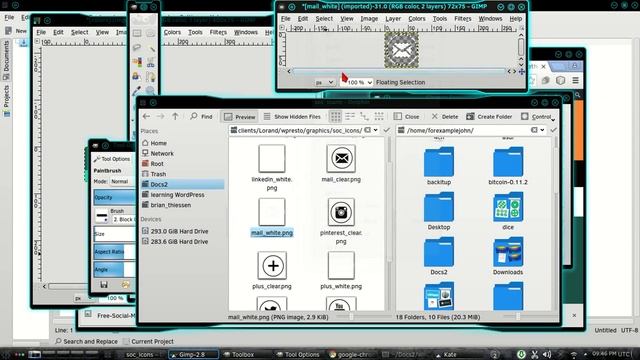The width and height of the screenshot is (640, 360).
Task: Open Image menu in mail_white GIMP window
Action: 369,19
